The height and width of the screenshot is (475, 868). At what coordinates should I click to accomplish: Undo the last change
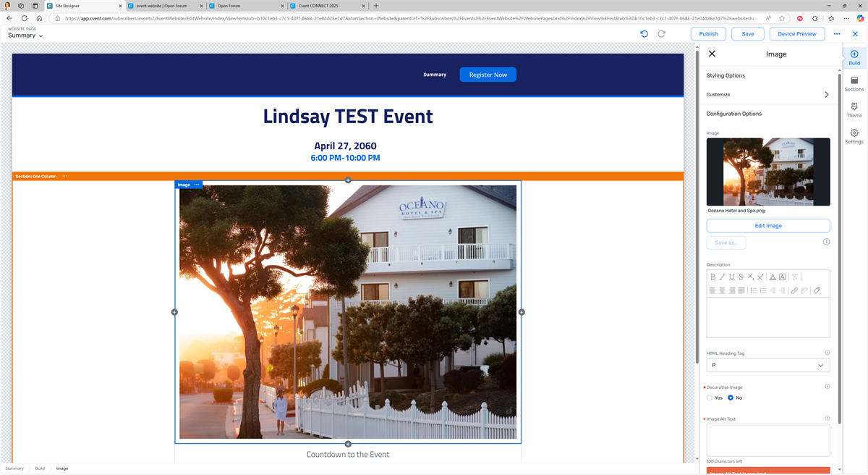point(644,34)
